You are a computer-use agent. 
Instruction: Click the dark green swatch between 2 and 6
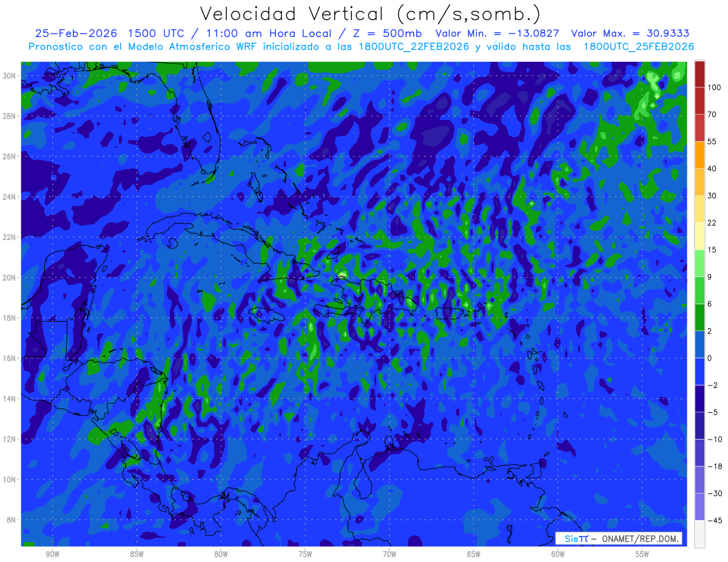pos(699,317)
